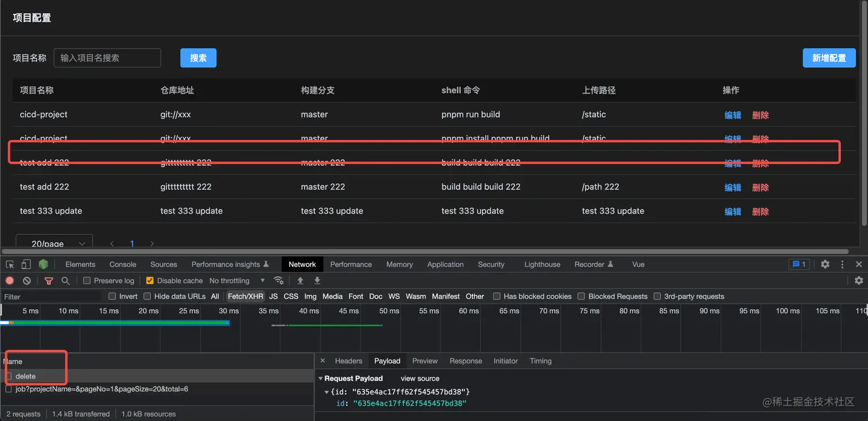Filter requests by WS type
Image resolution: width=868 pixels, height=421 pixels.
[394, 296]
